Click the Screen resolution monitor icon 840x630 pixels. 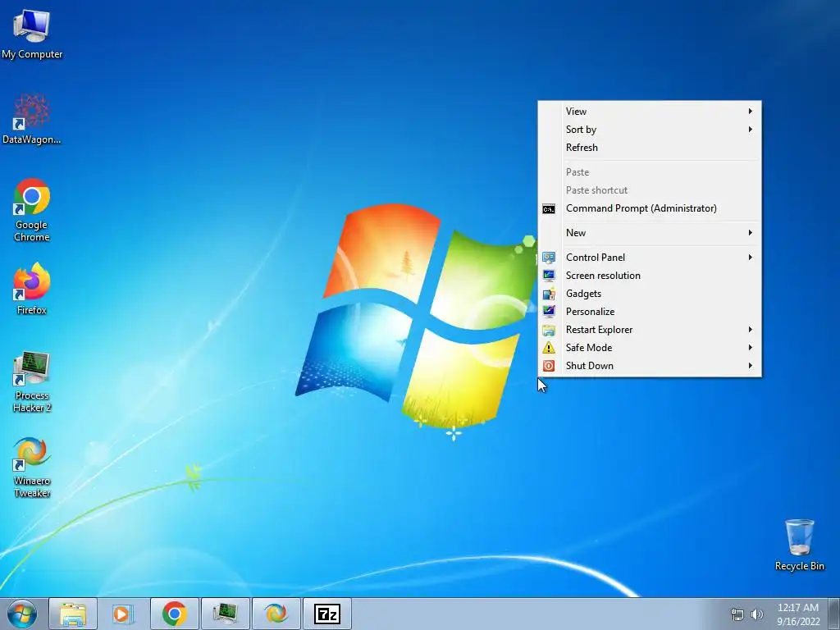[x=549, y=276]
